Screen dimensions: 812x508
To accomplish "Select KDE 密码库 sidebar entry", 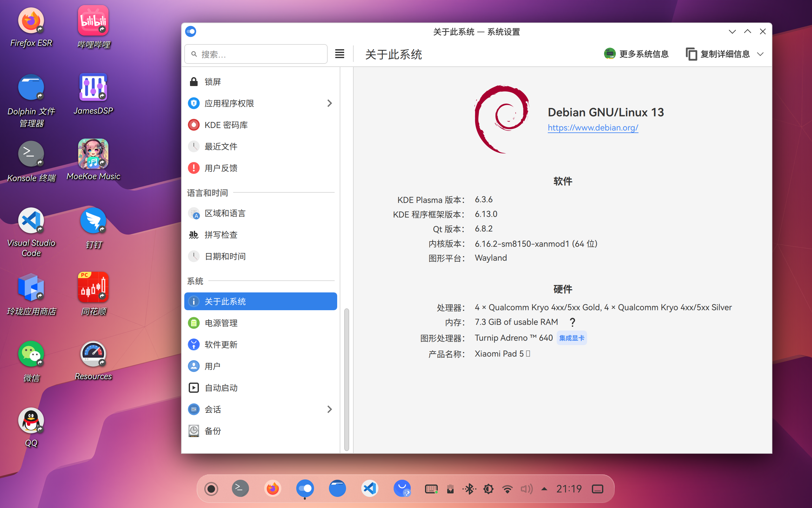I will pyautogui.click(x=260, y=125).
